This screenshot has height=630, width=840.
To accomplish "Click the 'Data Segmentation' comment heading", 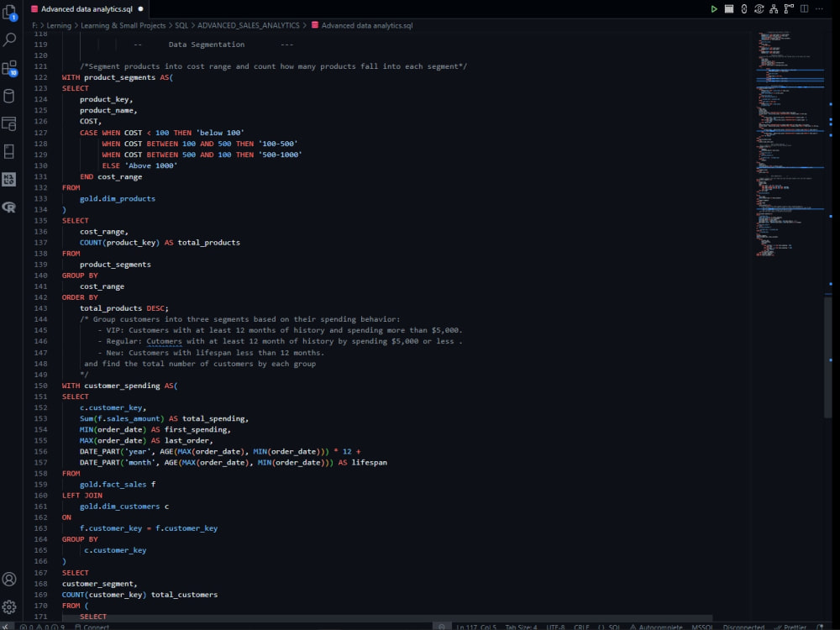I will tap(207, 45).
